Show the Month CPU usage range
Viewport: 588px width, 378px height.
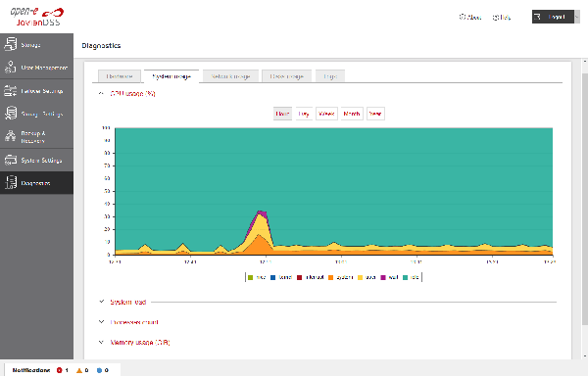[352, 114]
